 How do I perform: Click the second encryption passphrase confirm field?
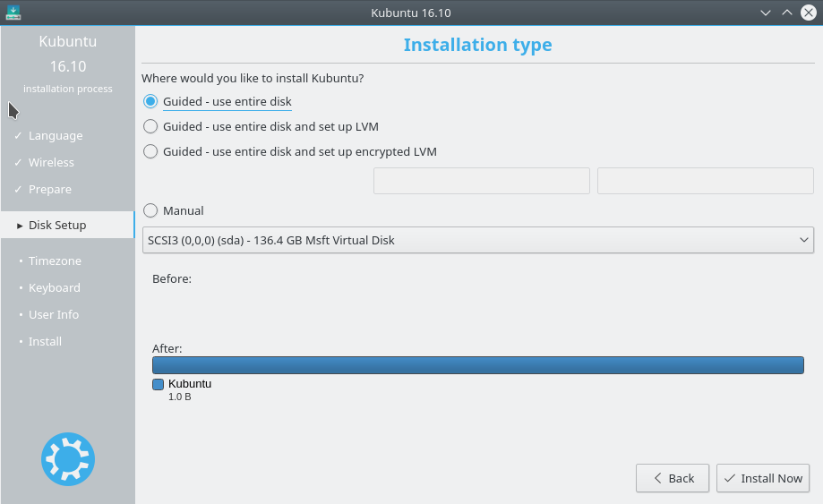click(706, 181)
